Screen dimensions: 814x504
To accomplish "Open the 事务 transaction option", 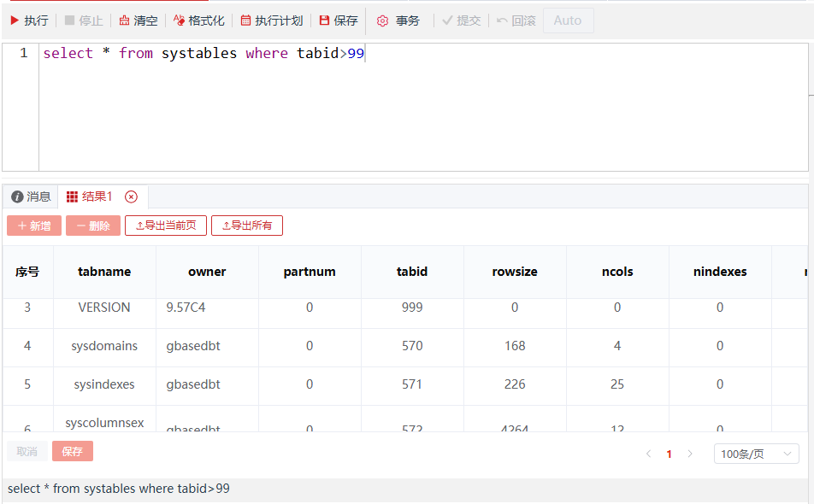I will 399,21.
